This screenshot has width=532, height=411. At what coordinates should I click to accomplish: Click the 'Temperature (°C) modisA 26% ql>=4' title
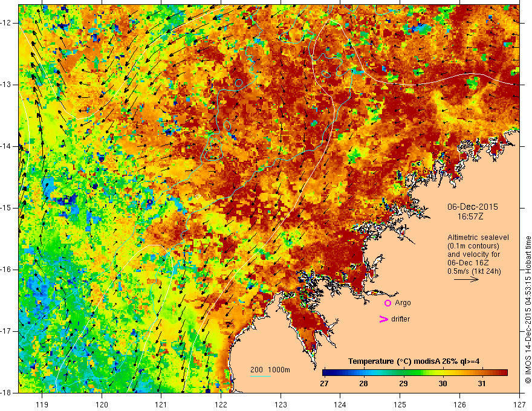(414, 361)
